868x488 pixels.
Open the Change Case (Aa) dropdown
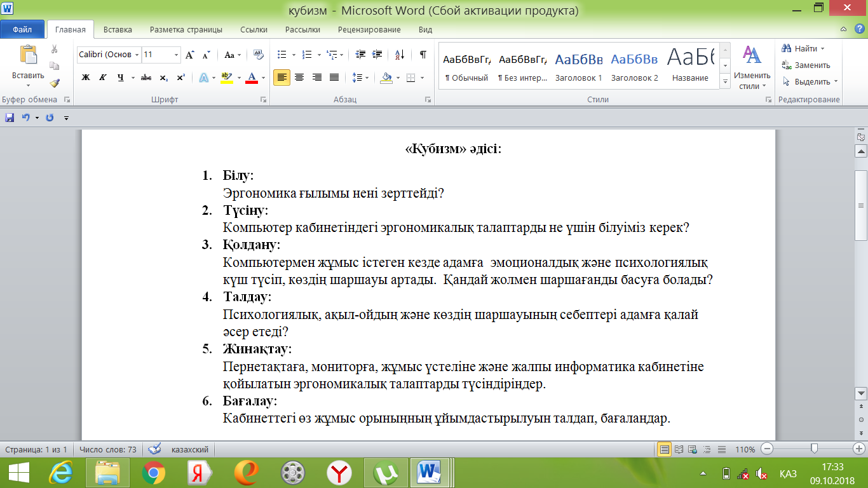(x=232, y=55)
